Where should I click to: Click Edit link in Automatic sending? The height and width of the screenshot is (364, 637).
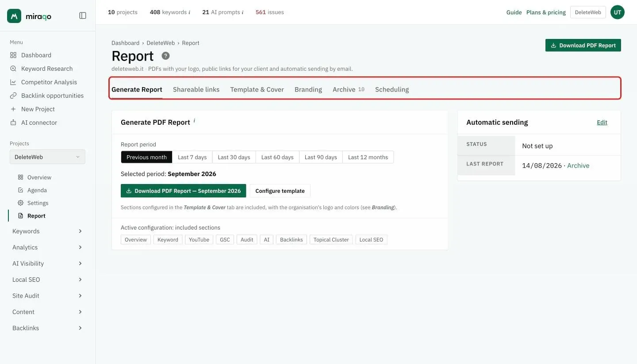click(x=602, y=123)
